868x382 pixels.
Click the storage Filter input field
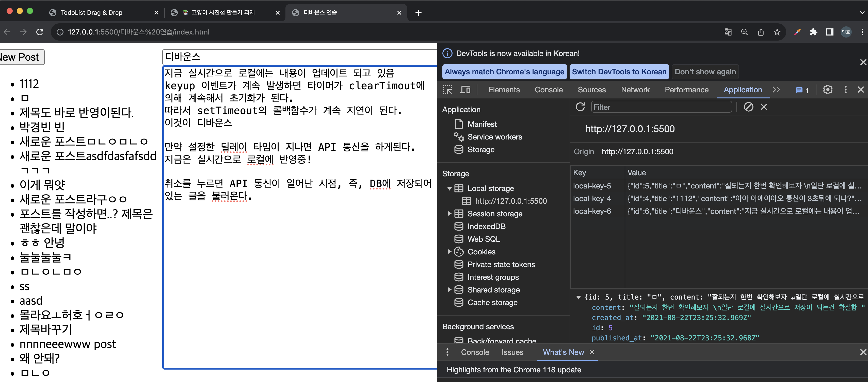pyautogui.click(x=661, y=107)
